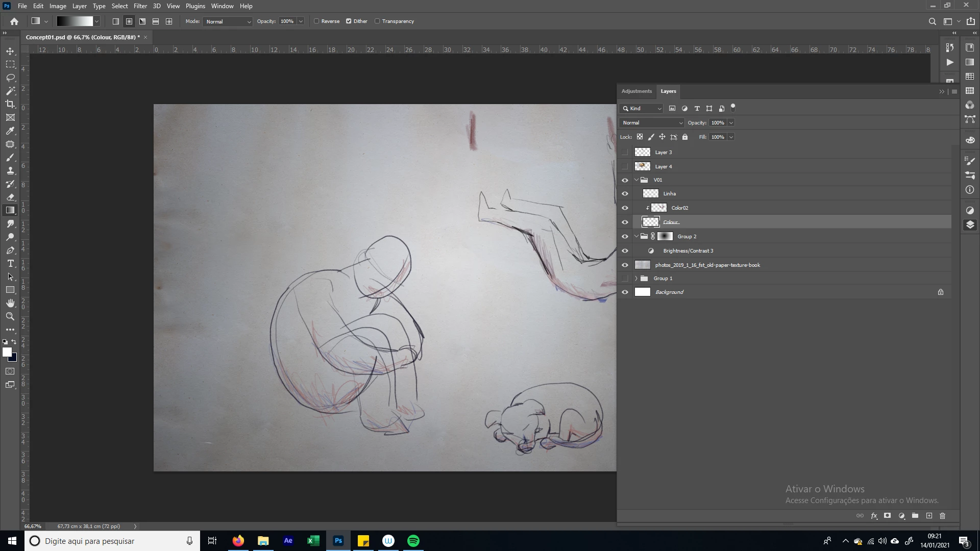Click the add layer style fx icon

[x=874, y=516]
